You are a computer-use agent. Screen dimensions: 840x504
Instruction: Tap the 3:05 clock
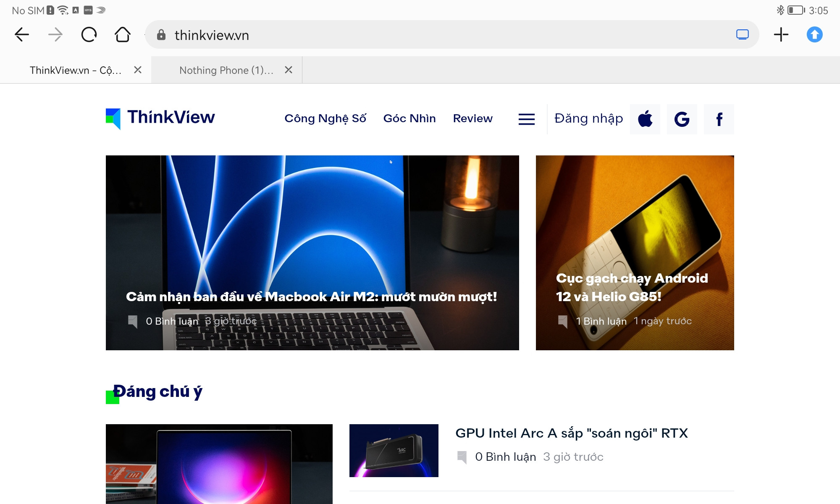pyautogui.click(x=819, y=10)
